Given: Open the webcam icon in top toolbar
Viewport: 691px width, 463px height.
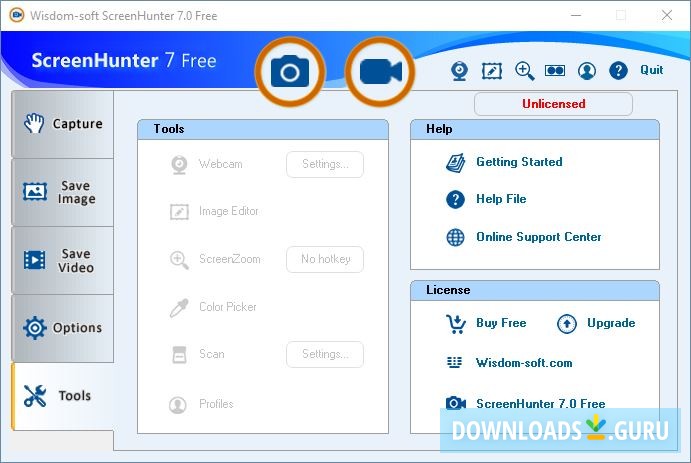Looking at the screenshot, I should pos(460,70).
